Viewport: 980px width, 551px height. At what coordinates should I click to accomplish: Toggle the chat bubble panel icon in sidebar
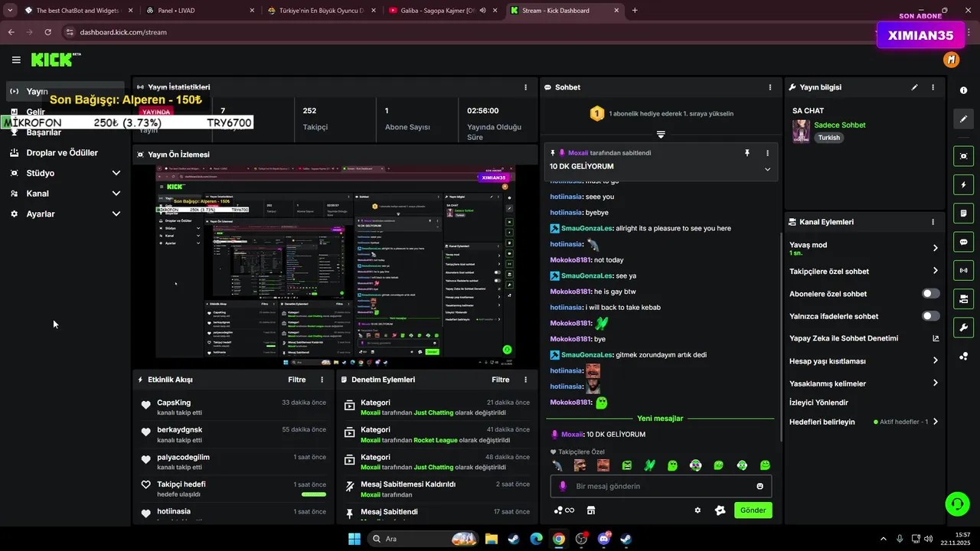pyautogui.click(x=963, y=242)
